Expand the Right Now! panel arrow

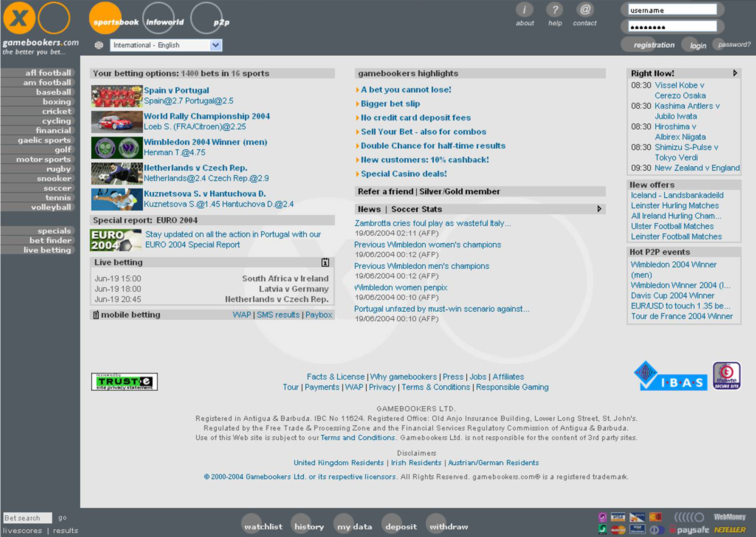[x=735, y=73]
